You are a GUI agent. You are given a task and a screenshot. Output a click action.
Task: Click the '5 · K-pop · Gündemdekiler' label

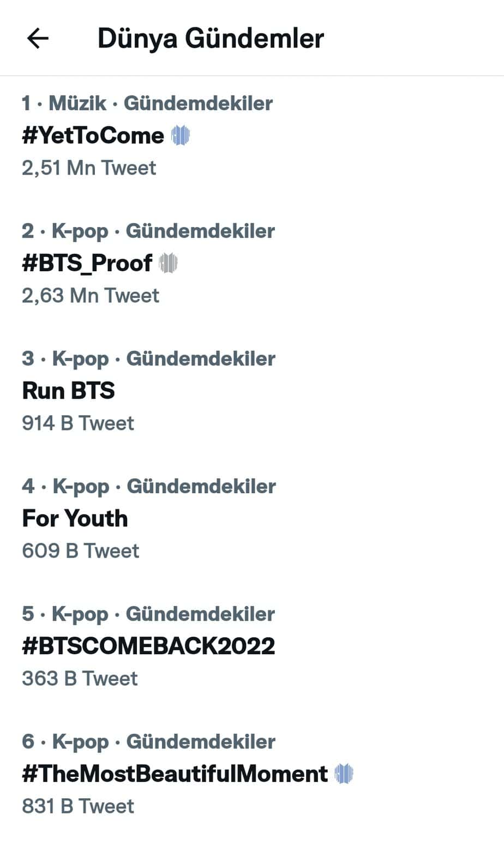148,614
